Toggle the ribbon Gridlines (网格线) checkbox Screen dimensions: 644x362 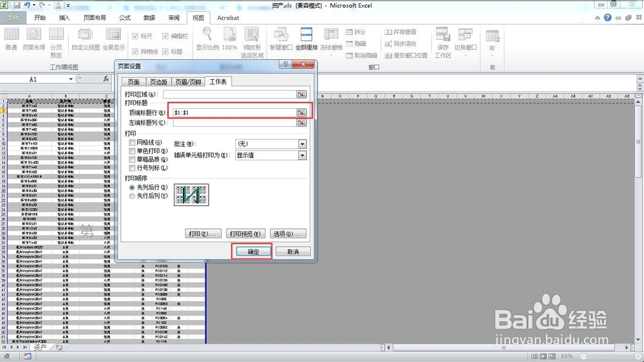[135, 52]
